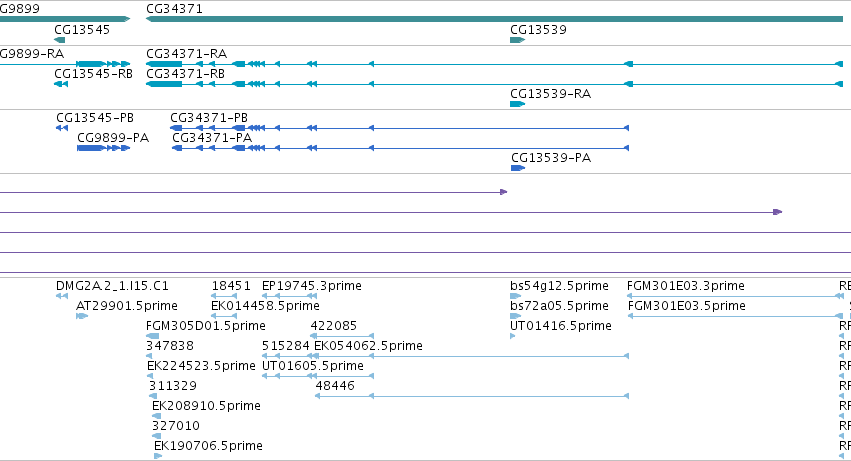
Task: Select EST label FGM305D01.5prime
Action: (x=206, y=326)
